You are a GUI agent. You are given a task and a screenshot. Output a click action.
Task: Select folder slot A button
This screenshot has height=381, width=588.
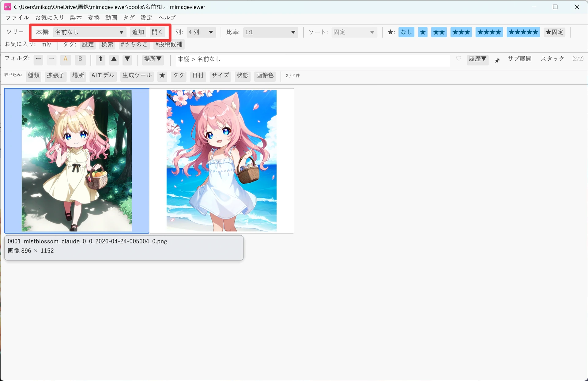pyautogui.click(x=66, y=59)
